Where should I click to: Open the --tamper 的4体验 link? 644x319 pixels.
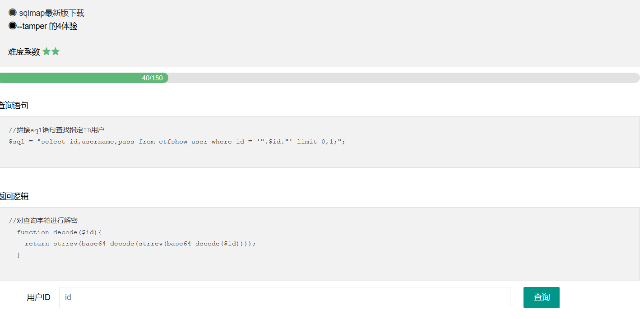coord(47,26)
